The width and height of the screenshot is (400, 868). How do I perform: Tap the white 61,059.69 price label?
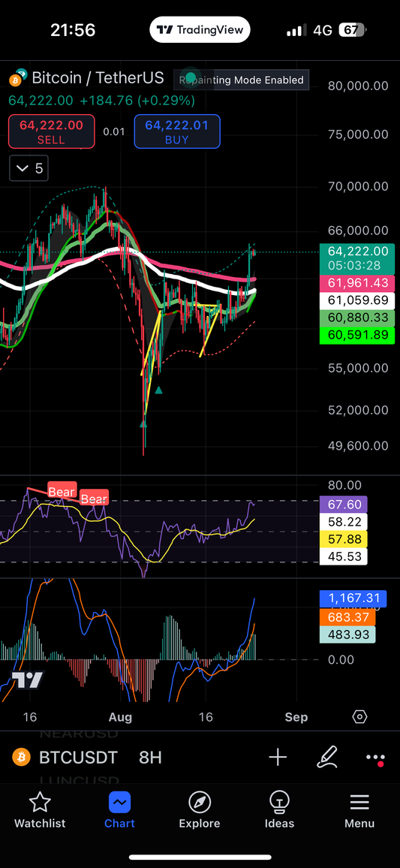[357, 301]
